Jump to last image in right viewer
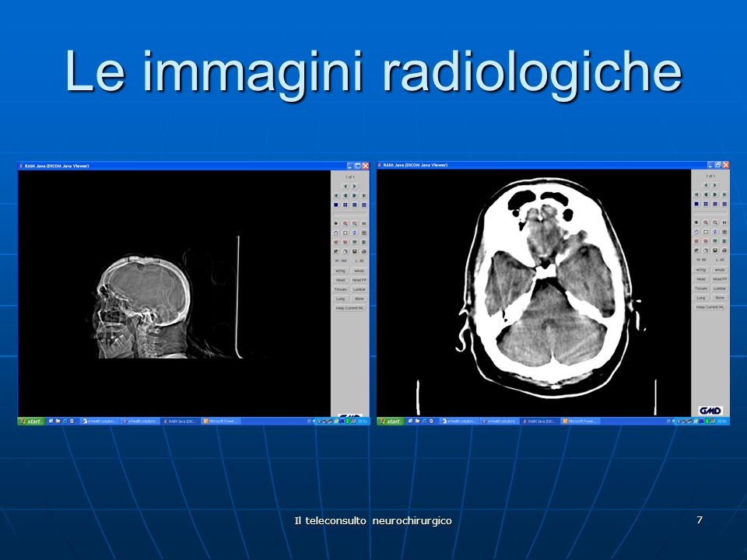This screenshot has width=747, height=560. (x=724, y=194)
